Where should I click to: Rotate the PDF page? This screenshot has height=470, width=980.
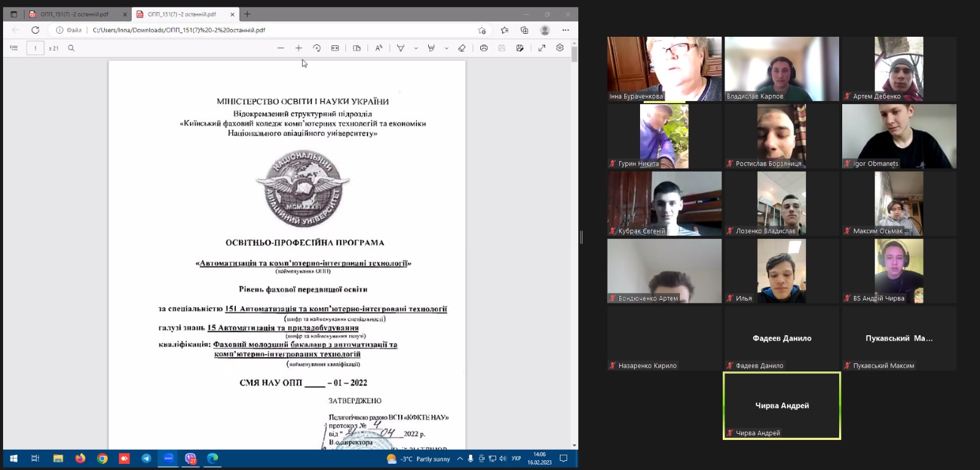[x=317, y=48]
